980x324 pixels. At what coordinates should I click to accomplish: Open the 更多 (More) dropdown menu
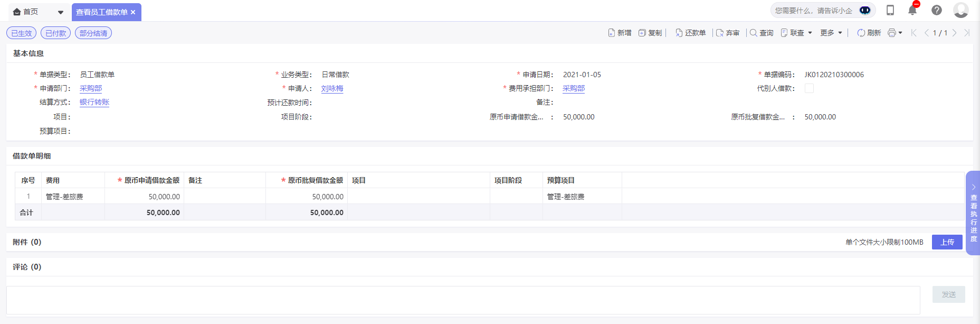(x=831, y=33)
